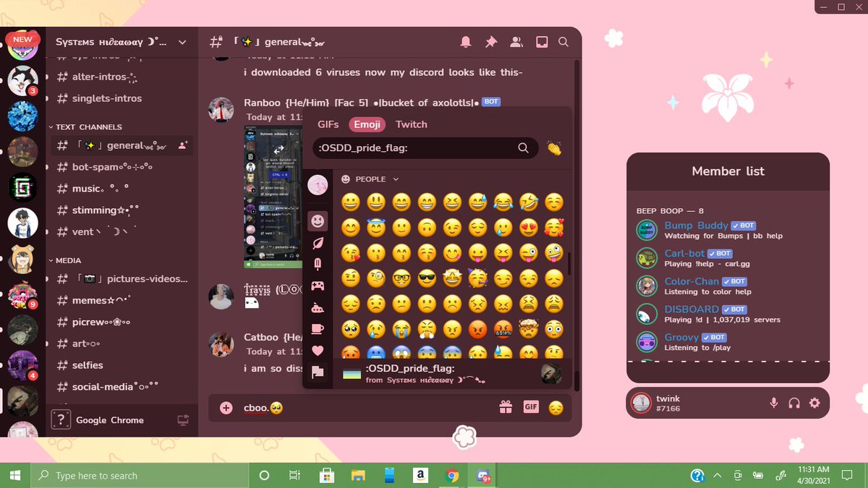
Task: Open alter-intros channel
Action: [x=122, y=77]
